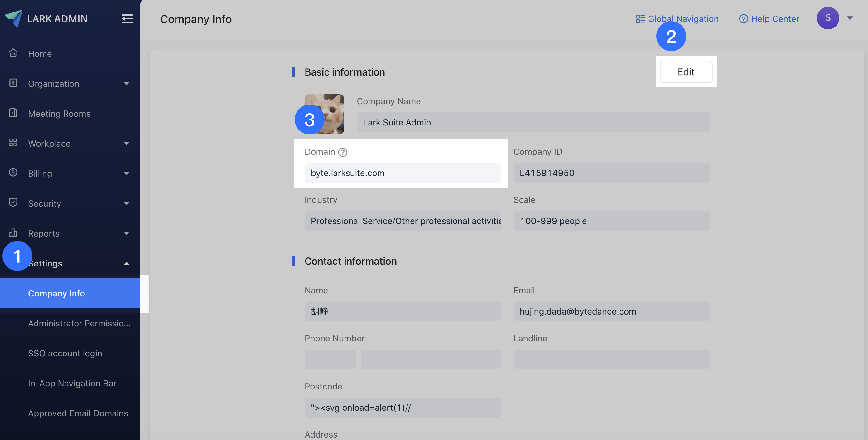Collapse the Settings section arrow

pyautogui.click(x=126, y=263)
